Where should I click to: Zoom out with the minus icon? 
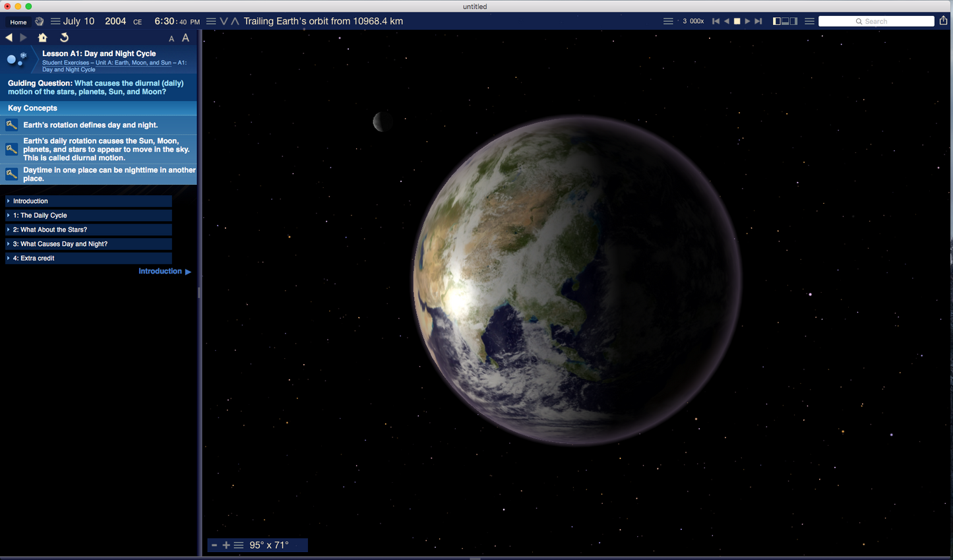(214, 545)
